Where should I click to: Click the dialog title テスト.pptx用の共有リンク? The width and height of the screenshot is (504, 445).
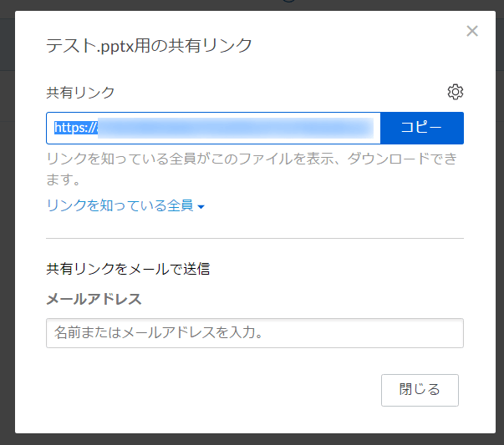click(149, 46)
